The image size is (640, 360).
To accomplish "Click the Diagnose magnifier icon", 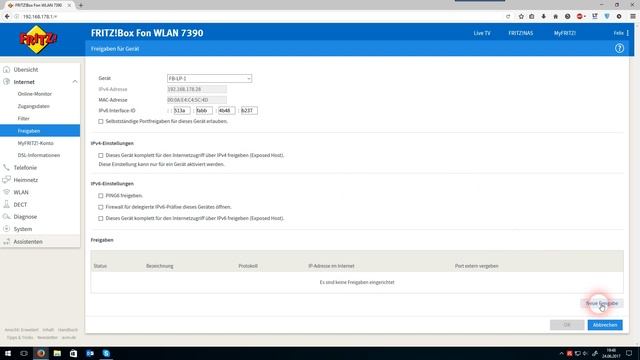I will pyautogui.click(x=7, y=217).
